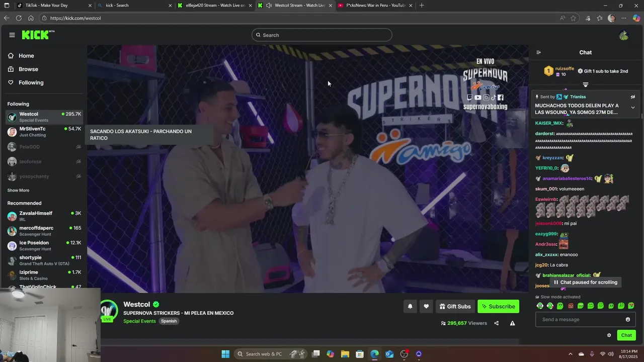Select Westcol in the Following list
Image resolution: width=644 pixels, height=362 pixels.
click(44, 117)
